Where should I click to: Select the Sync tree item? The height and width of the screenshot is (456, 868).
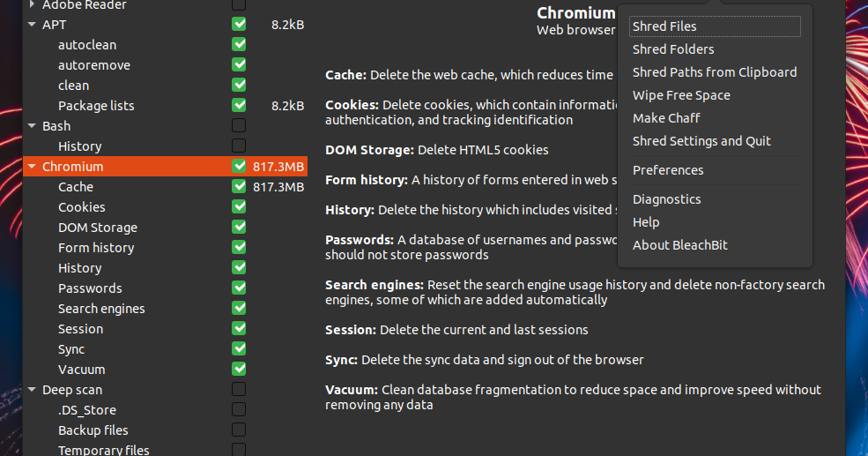[x=70, y=349]
